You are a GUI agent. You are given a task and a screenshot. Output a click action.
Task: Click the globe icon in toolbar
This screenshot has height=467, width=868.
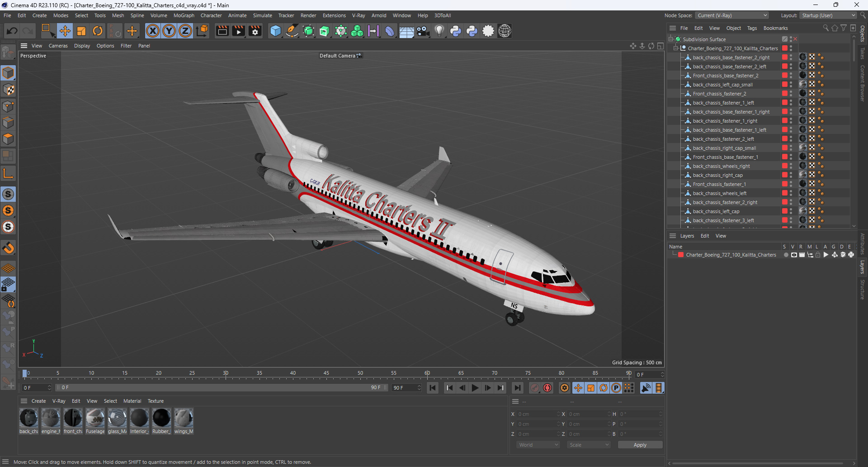point(505,31)
